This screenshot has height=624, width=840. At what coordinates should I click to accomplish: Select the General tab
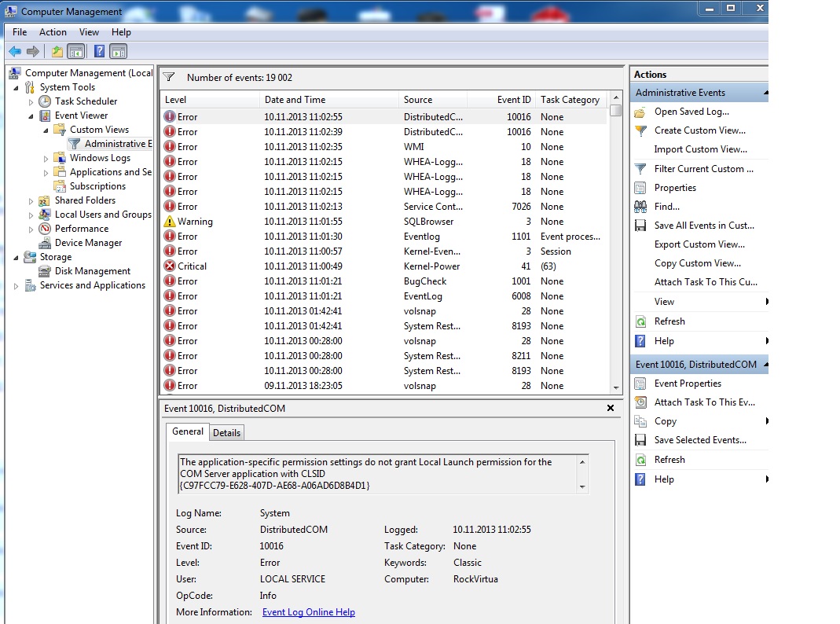(188, 431)
